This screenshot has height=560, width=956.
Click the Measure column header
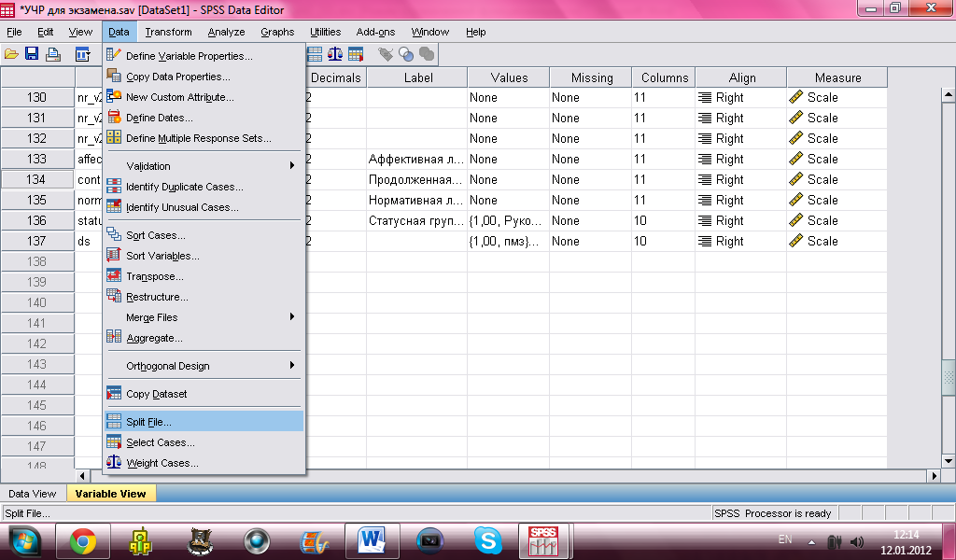[x=837, y=77]
